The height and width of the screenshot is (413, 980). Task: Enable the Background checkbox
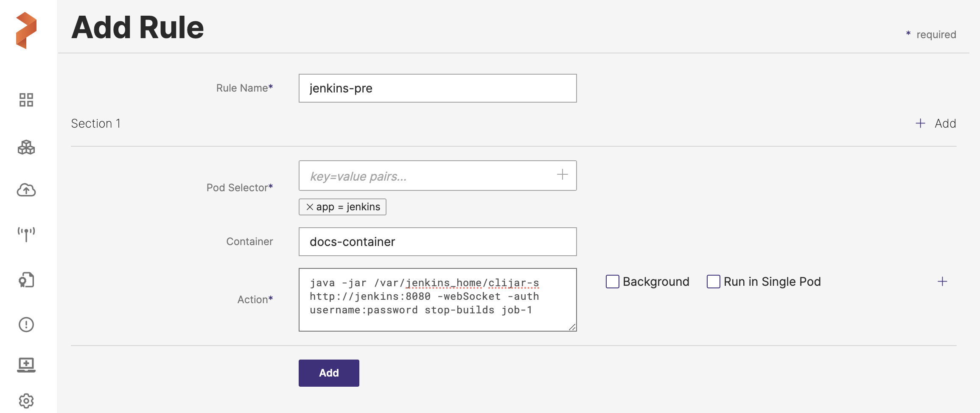click(x=613, y=282)
